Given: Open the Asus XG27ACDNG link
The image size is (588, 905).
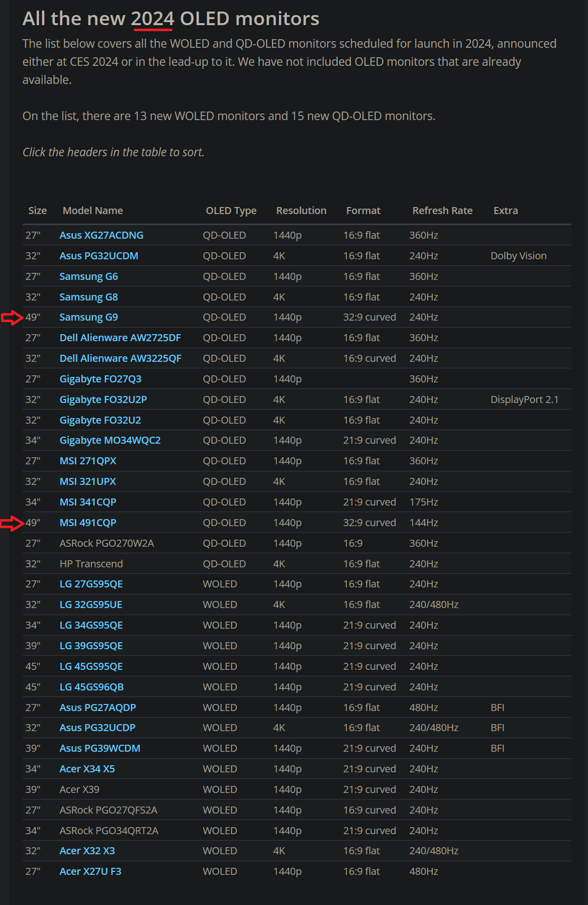Looking at the screenshot, I should [102, 235].
